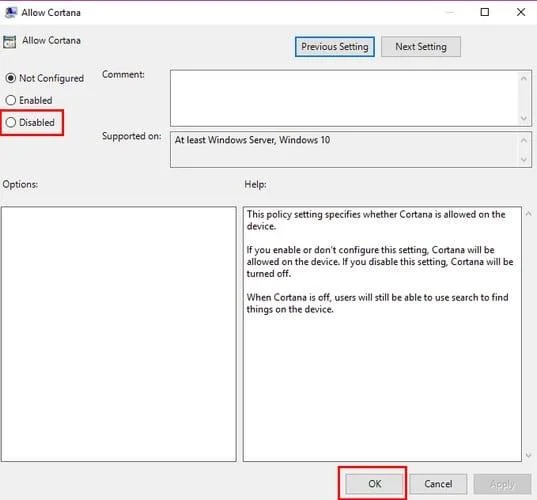Click the Comment box scroll up arrow

(x=524, y=78)
